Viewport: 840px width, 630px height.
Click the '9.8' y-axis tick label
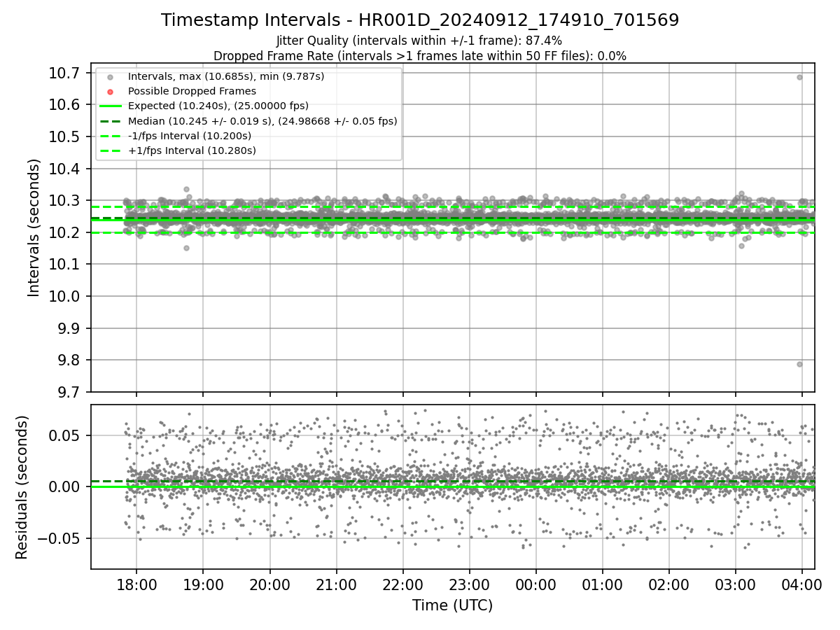coord(69,360)
